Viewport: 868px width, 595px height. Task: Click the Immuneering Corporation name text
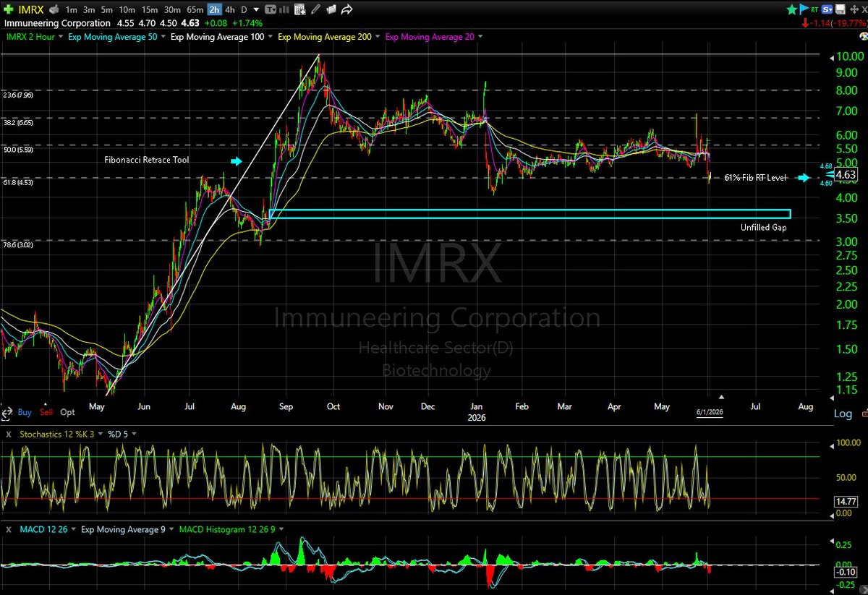[56, 23]
